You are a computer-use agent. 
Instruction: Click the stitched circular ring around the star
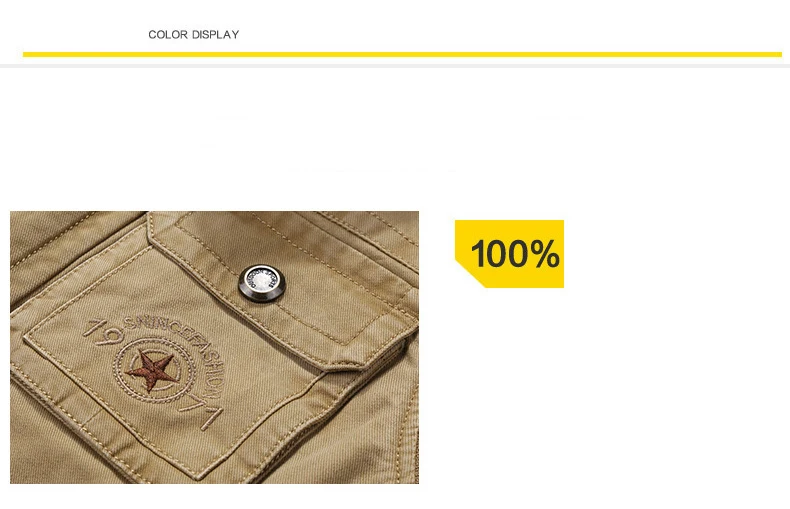pos(154,371)
